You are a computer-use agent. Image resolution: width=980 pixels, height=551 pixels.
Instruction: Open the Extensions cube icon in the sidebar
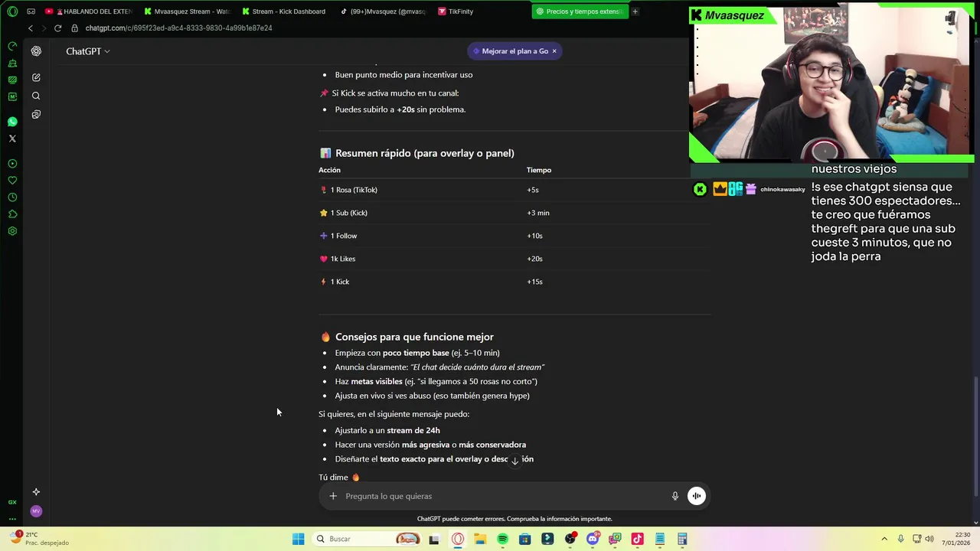tap(12, 214)
